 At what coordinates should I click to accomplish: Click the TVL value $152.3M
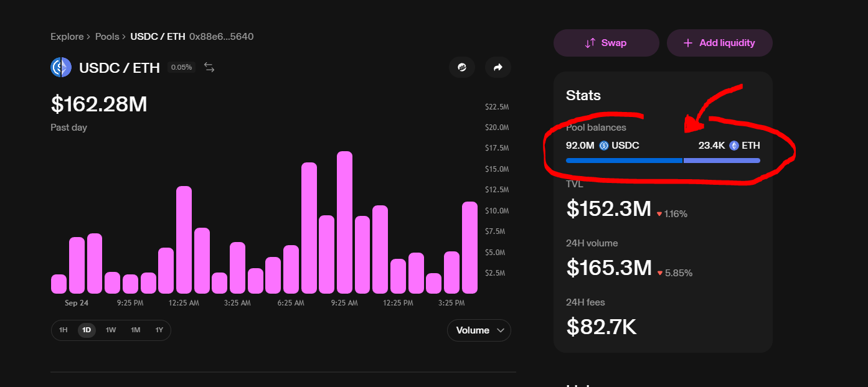click(x=608, y=208)
